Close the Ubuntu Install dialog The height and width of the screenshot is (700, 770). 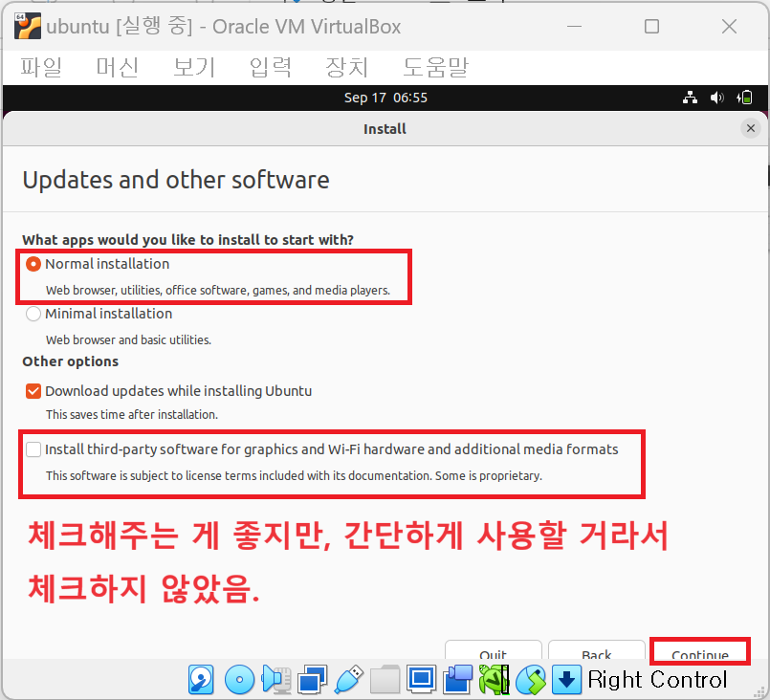pos(750,128)
